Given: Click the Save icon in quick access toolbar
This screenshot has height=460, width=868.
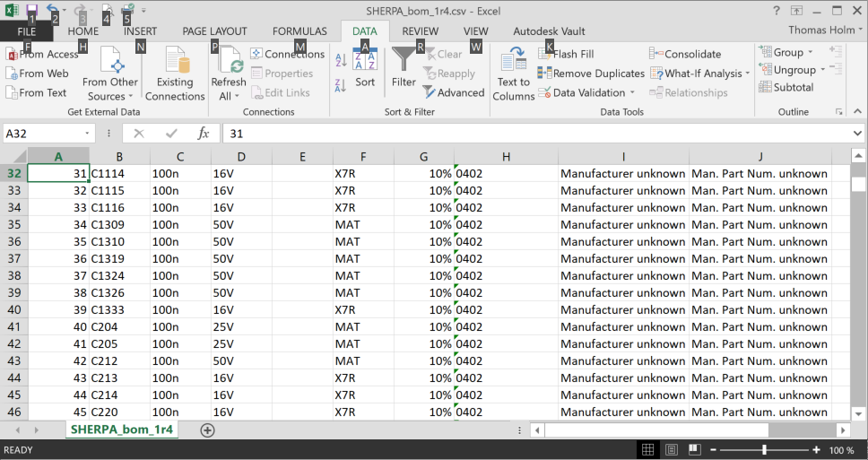Looking at the screenshot, I should 31,9.
